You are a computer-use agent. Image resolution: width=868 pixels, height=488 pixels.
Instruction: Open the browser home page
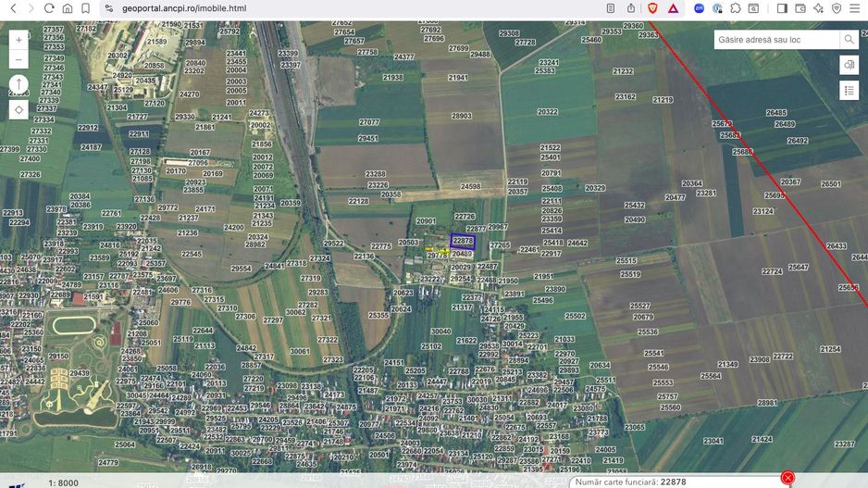[67, 8]
